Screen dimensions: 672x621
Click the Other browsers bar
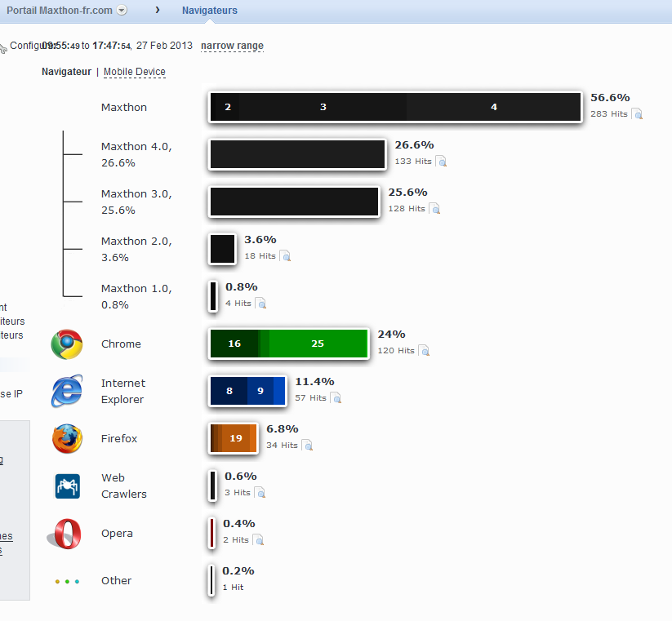click(x=211, y=580)
